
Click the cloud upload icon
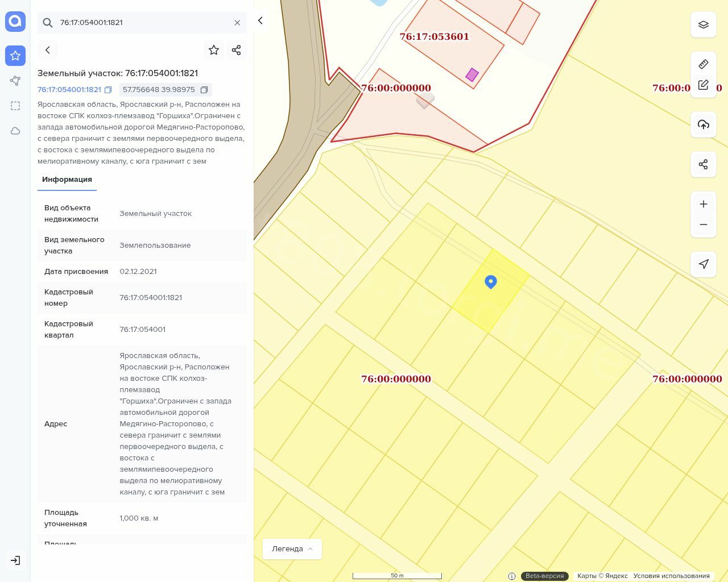(x=703, y=124)
